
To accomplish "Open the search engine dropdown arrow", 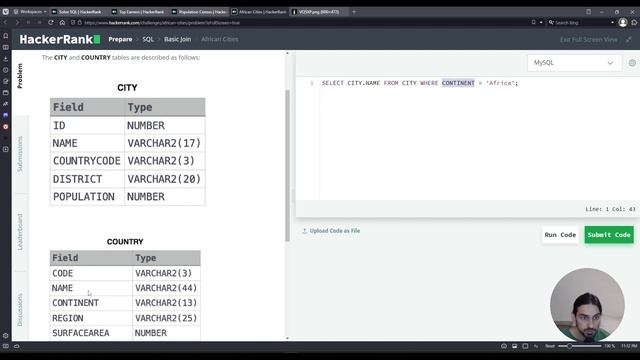I will coord(612,22).
